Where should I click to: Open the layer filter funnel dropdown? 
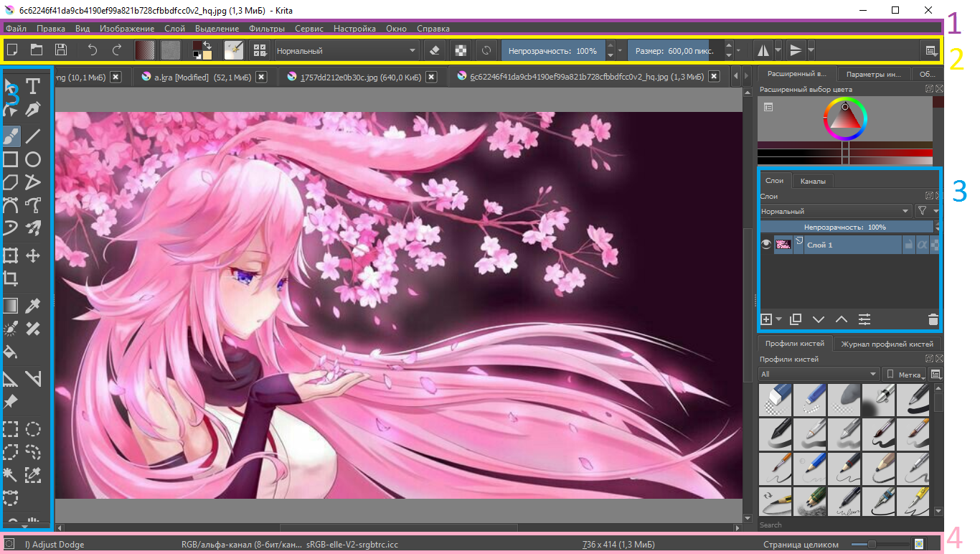coord(927,211)
